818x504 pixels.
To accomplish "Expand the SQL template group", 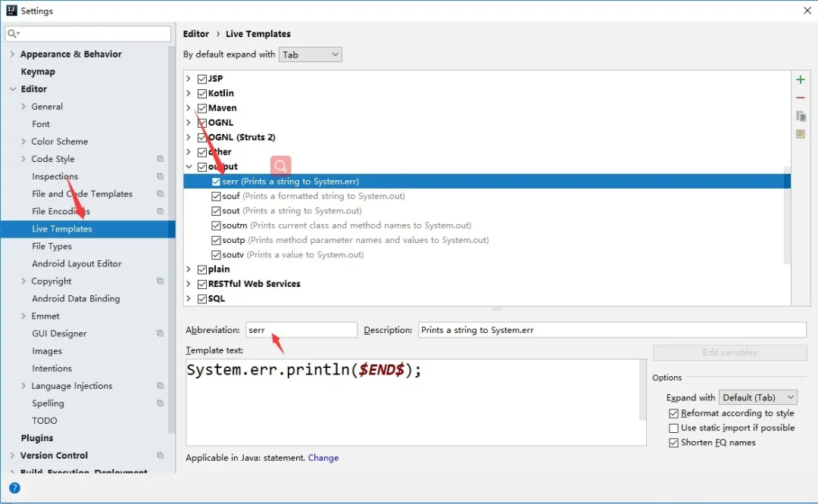I will (x=189, y=299).
